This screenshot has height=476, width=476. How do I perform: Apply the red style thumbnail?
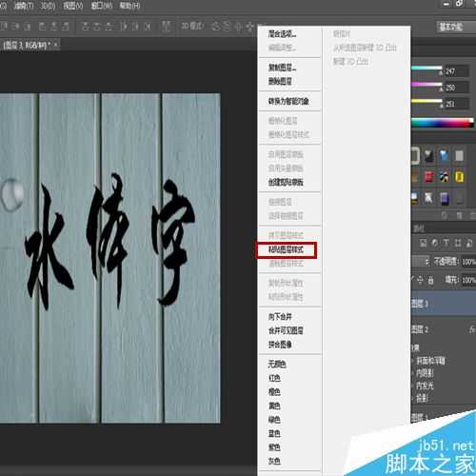[x=428, y=177]
